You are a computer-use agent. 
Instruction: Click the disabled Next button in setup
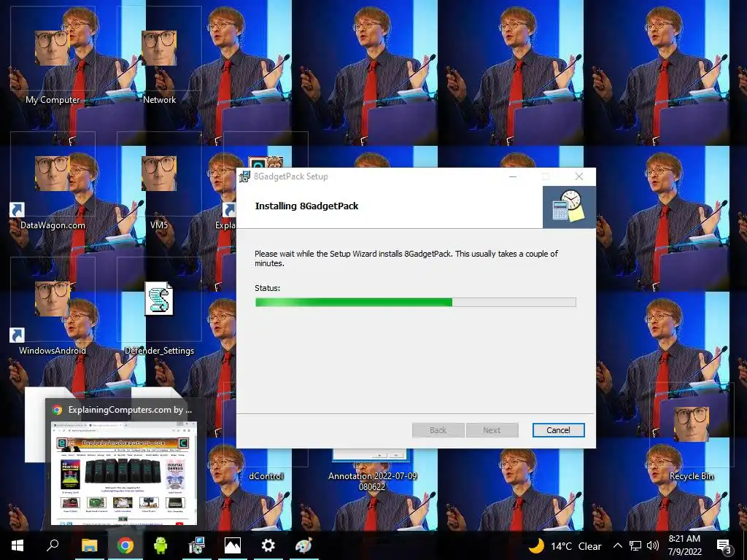(x=492, y=430)
